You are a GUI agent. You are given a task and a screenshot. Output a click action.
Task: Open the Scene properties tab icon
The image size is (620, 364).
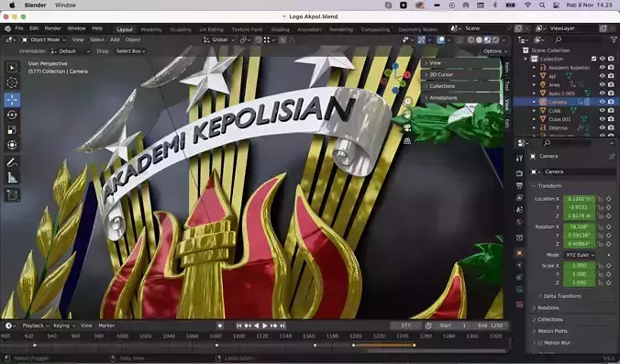[519, 209]
